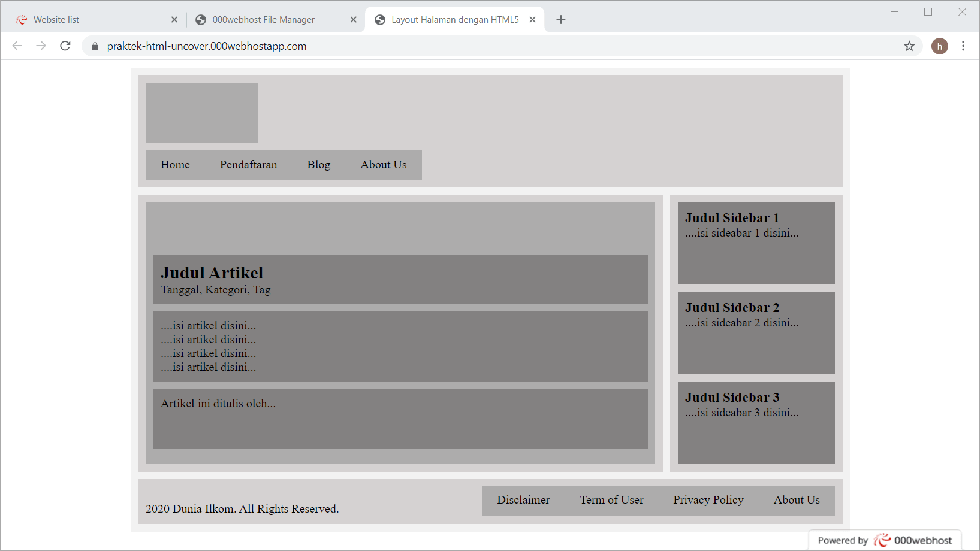
Task: Click the Judul Sidebar 3 heading
Action: 732,398
